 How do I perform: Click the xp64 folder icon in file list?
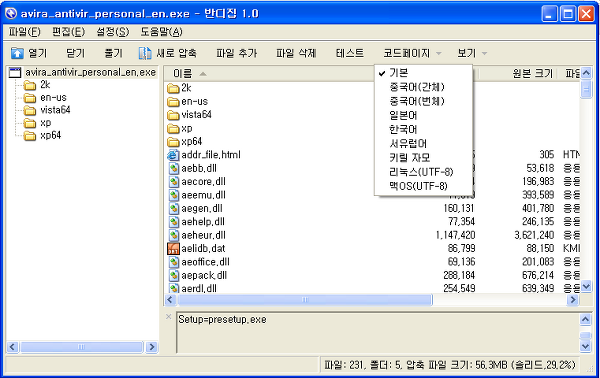[x=173, y=142]
